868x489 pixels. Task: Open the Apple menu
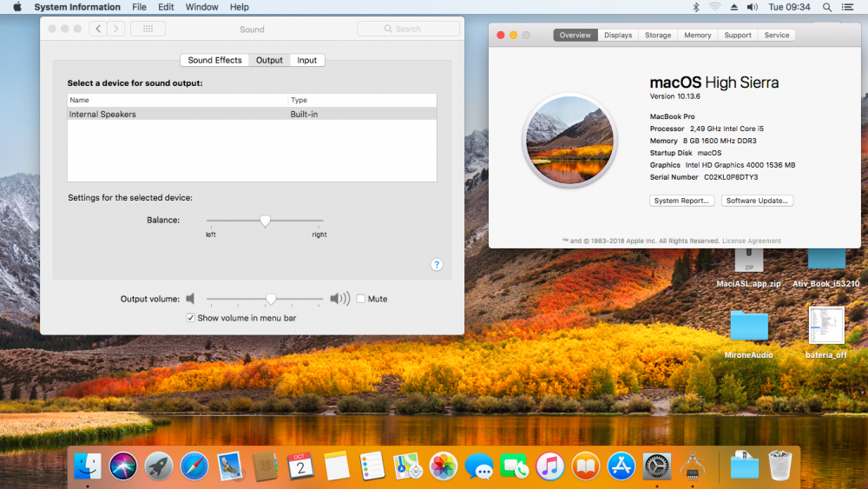[x=17, y=7]
